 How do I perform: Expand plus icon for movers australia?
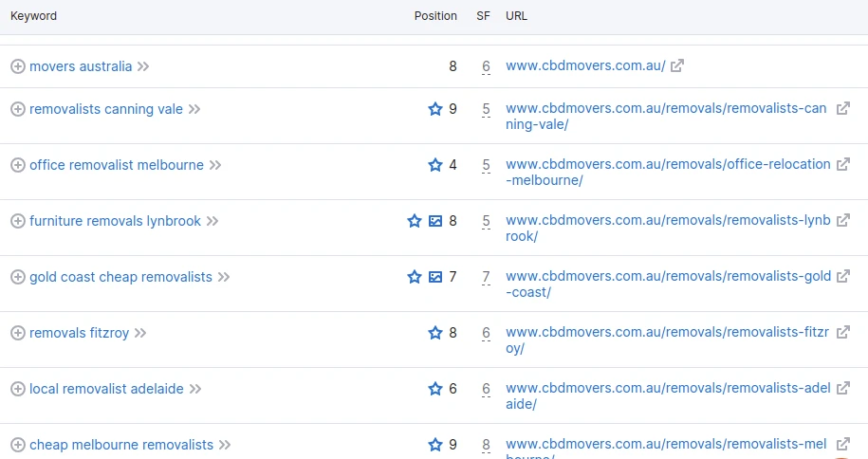click(18, 66)
